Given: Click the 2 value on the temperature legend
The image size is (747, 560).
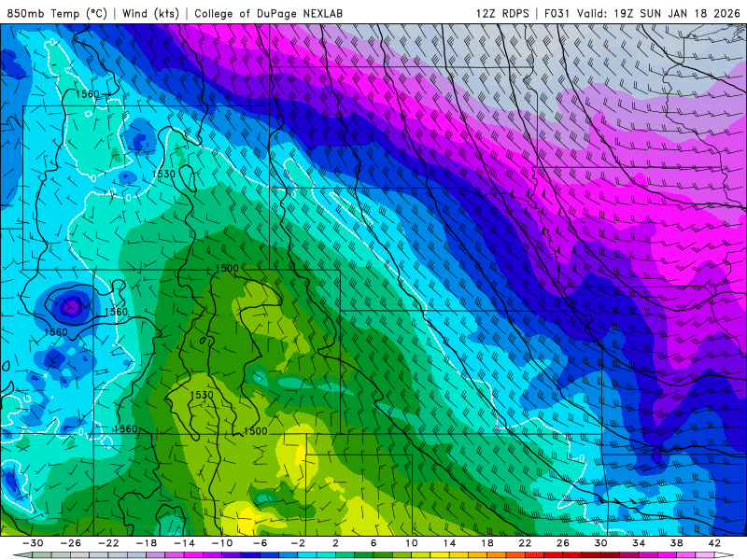Looking at the screenshot, I should (335, 543).
